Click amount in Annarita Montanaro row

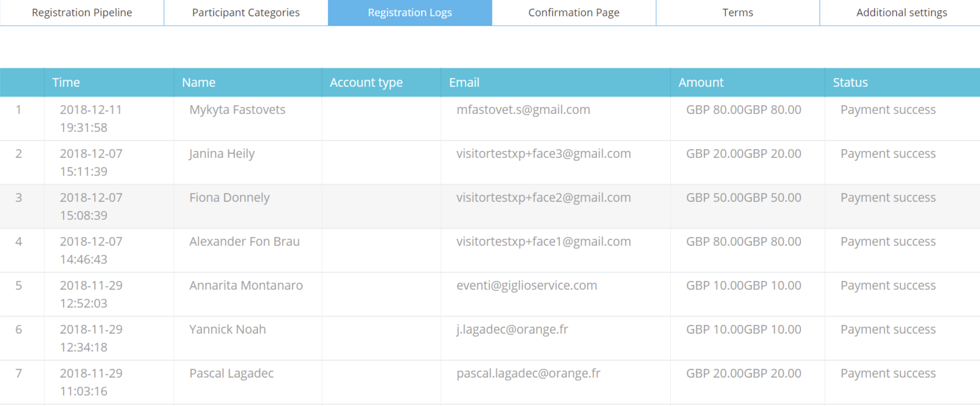(x=744, y=285)
